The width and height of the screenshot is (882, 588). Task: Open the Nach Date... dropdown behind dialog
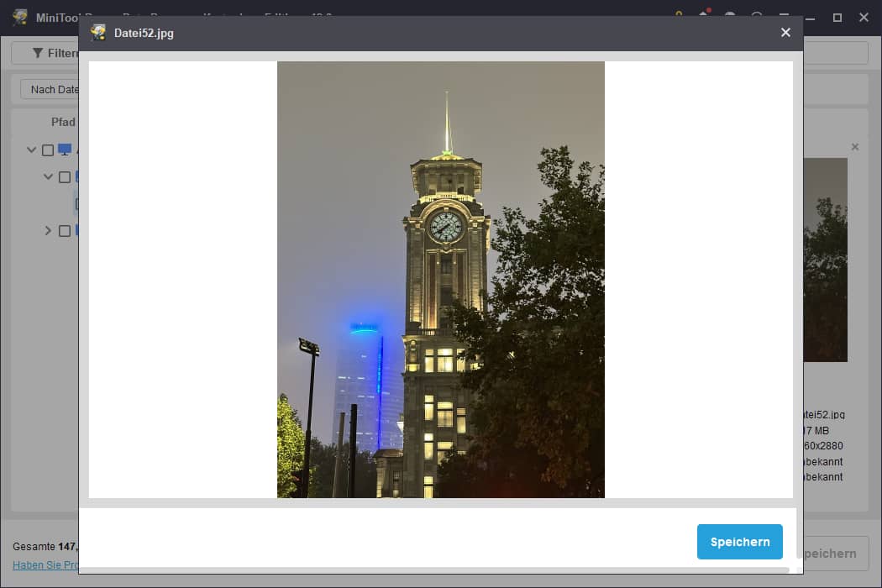point(50,90)
